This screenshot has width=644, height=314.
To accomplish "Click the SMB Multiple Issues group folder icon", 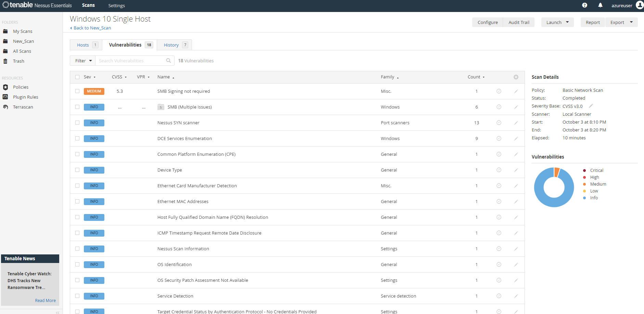I will point(161,107).
